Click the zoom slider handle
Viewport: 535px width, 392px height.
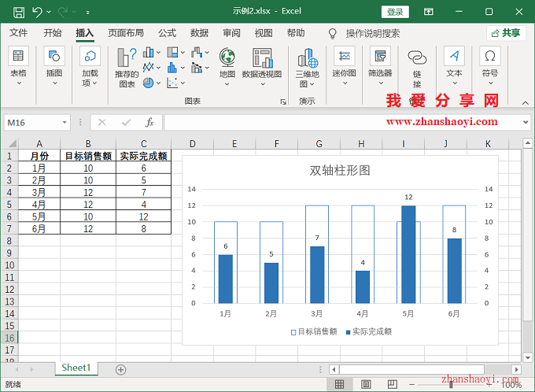point(451,385)
